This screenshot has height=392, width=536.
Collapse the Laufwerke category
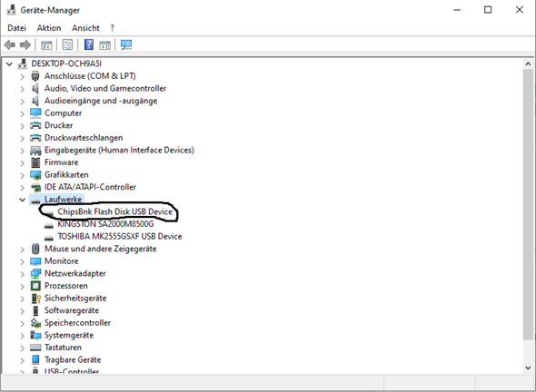pyautogui.click(x=22, y=200)
